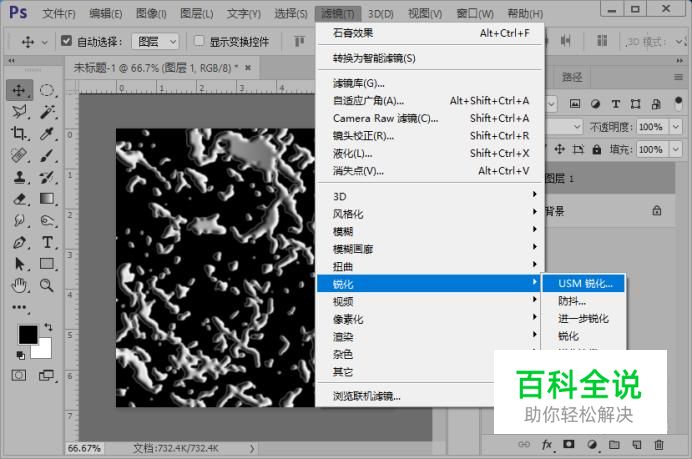Toggle the layer filter on/off switch

[x=679, y=104]
